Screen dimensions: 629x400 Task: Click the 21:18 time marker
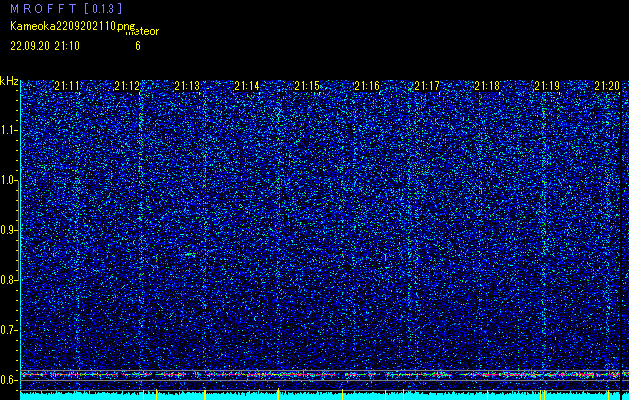[487, 86]
